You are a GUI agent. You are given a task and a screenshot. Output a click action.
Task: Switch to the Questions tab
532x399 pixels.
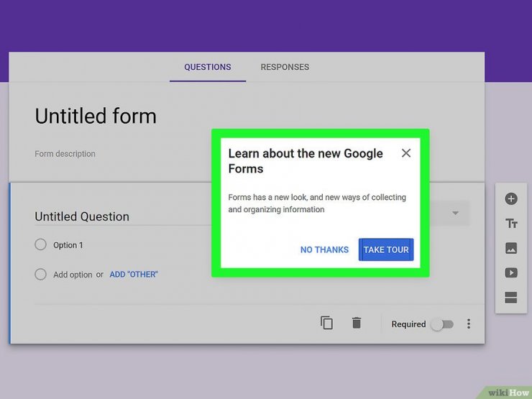pos(208,67)
